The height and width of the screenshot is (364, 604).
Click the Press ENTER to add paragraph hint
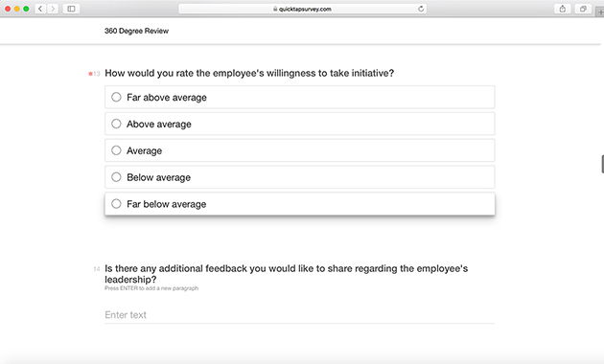coord(151,288)
